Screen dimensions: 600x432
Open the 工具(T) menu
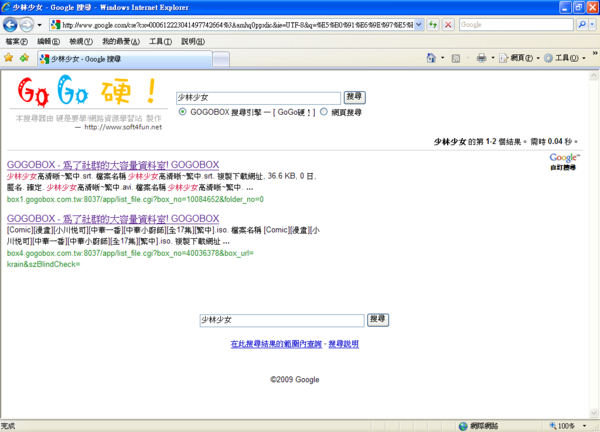[x=160, y=41]
